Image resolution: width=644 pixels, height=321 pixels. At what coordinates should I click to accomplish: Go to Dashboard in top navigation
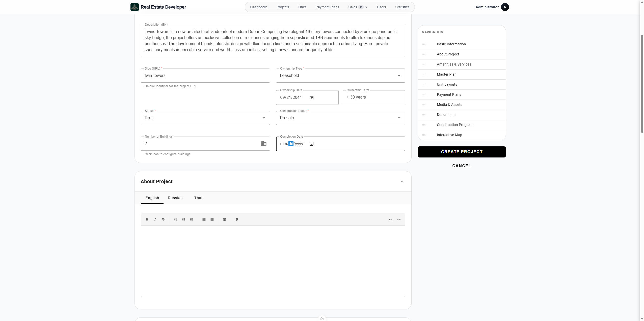(259, 7)
